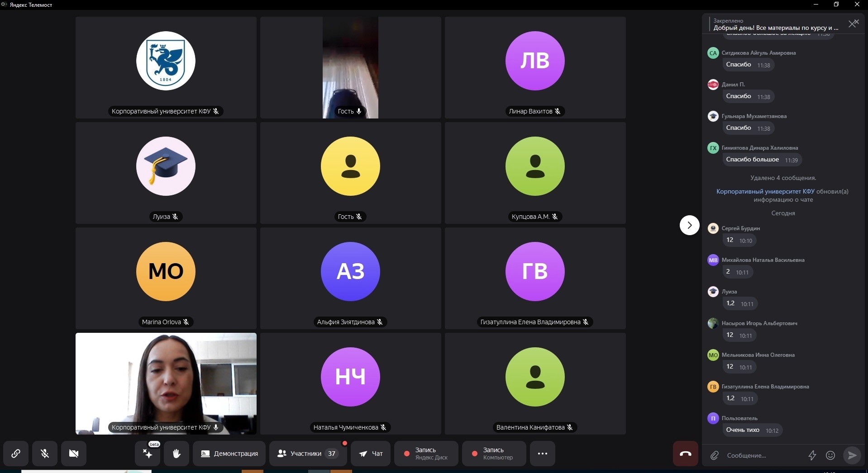Unmute the microphone in bottom toolbar
This screenshot has width=868, height=473.
point(45,453)
